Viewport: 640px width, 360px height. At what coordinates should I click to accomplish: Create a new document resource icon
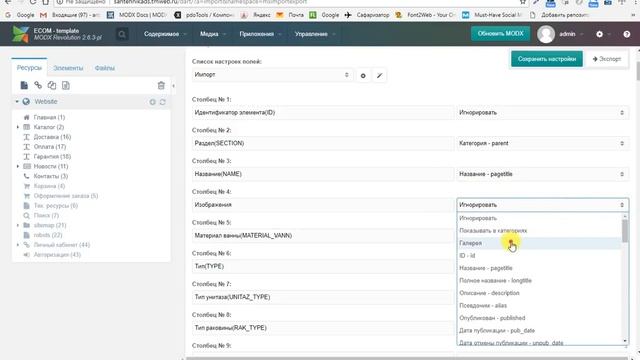click(24, 85)
